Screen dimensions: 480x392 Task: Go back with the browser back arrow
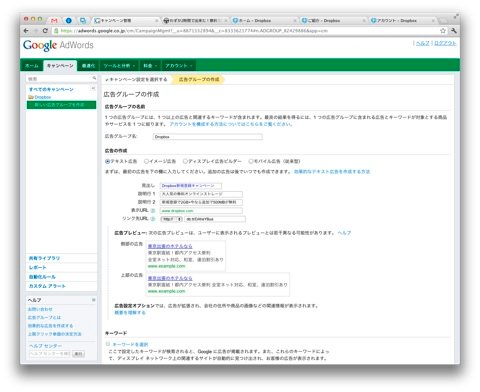(26, 31)
